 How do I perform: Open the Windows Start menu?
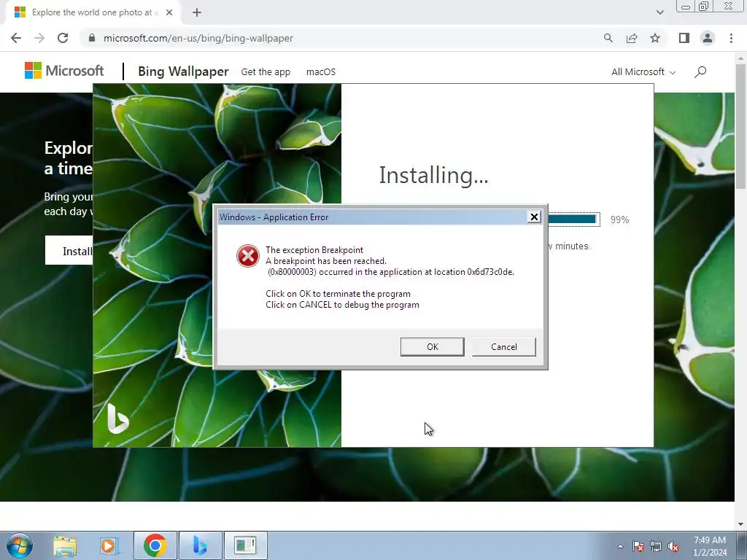19,545
